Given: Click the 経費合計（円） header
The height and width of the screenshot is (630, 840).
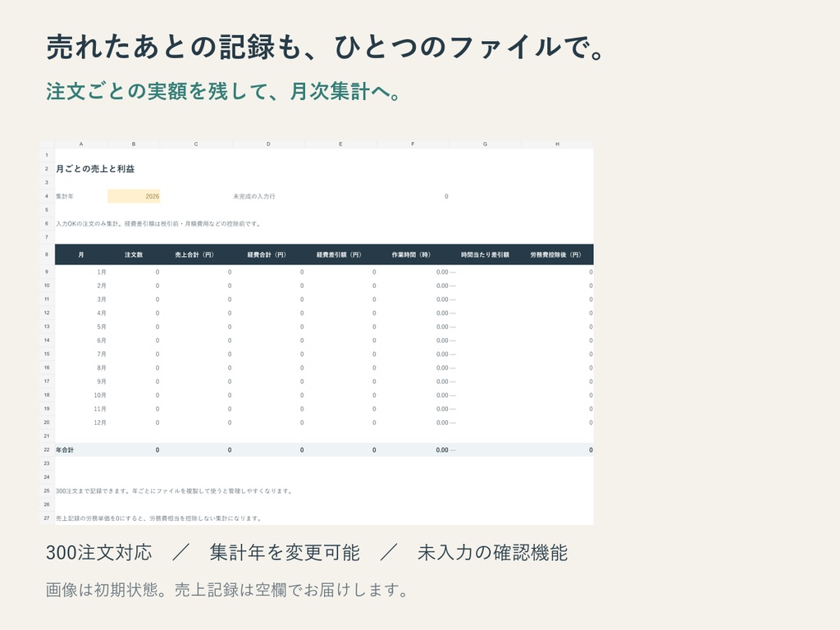Looking at the screenshot, I should click(x=267, y=254).
